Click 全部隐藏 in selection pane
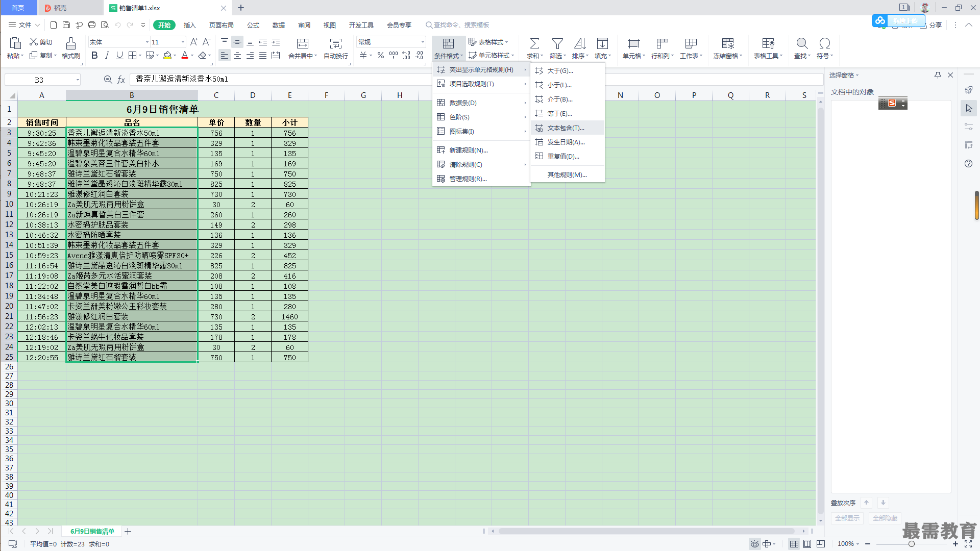 (885, 518)
